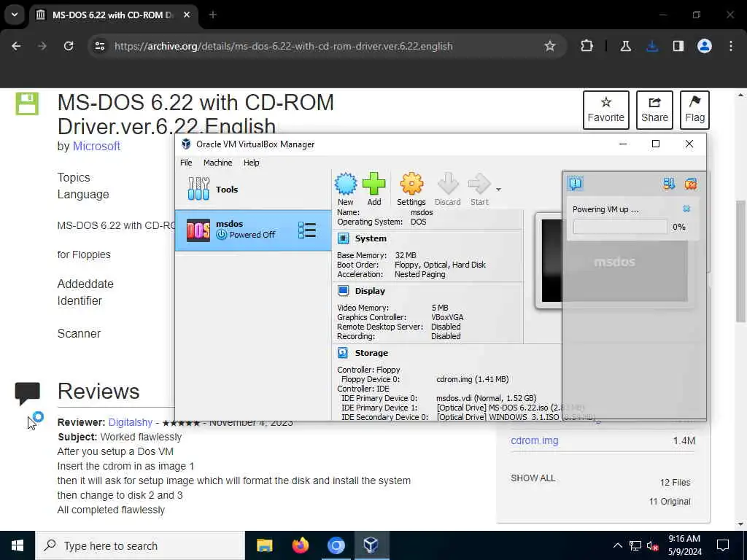The width and height of the screenshot is (747, 560).
Task: Click the site information icon in address bar
Action: (x=99, y=46)
